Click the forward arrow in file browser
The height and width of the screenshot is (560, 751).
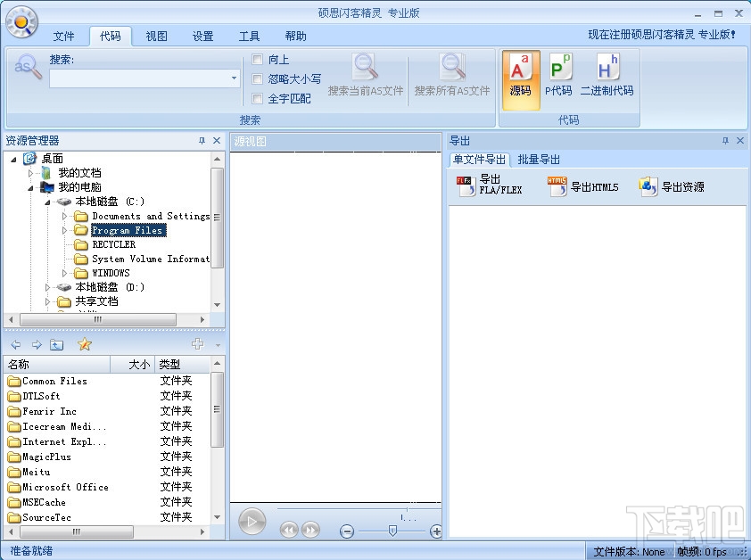[x=37, y=344]
